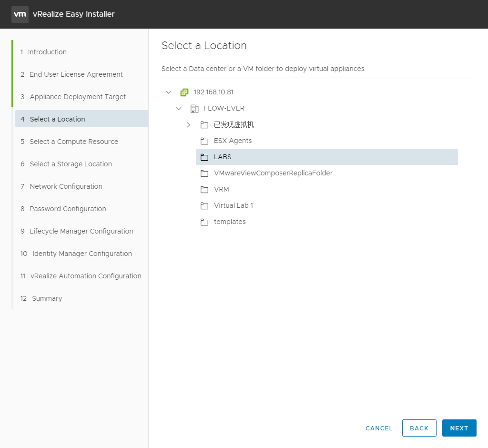The height and width of the screenshot is (448, 488).
Task: Select the VRM folder
Action: [x=222, y=189]
